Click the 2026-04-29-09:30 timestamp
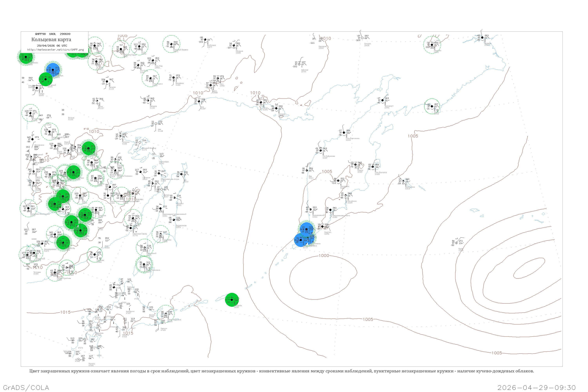588x392 pixels. point(536,387)
